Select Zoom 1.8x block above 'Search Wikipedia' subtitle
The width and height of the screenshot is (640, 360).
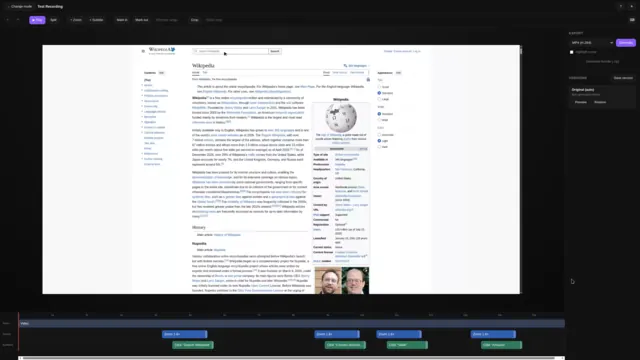click(x=184, y=334)
